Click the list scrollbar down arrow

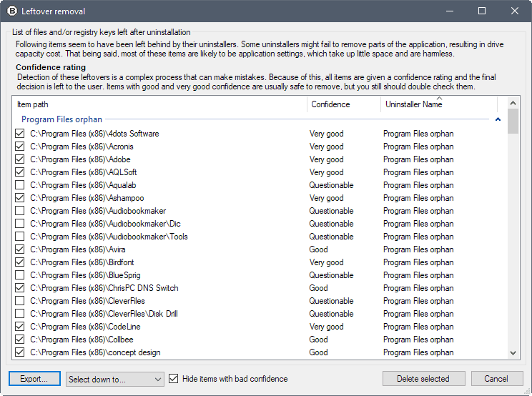[513, 353]
